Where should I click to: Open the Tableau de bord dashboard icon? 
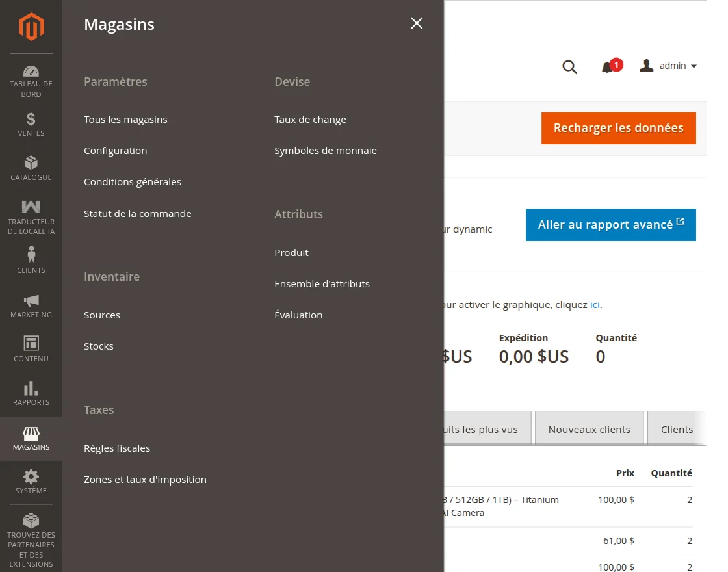pyautogui.click(x=31, y=71)
